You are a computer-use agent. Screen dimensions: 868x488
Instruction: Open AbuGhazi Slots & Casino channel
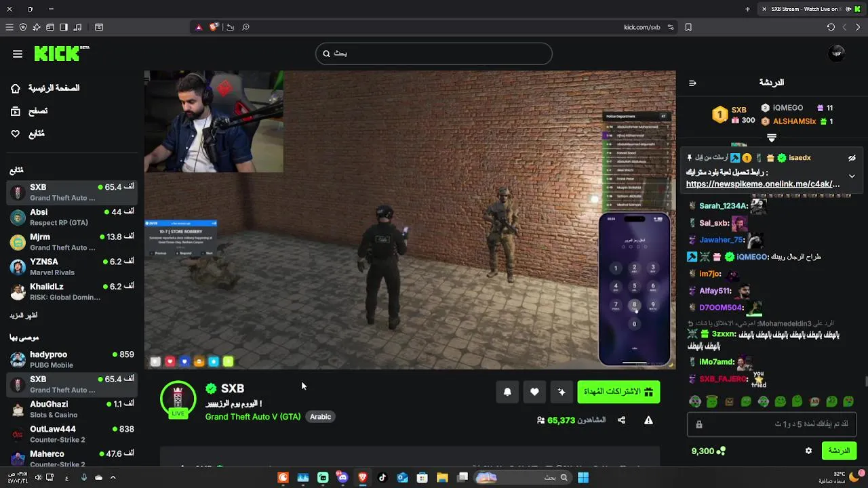coord(72,409)
